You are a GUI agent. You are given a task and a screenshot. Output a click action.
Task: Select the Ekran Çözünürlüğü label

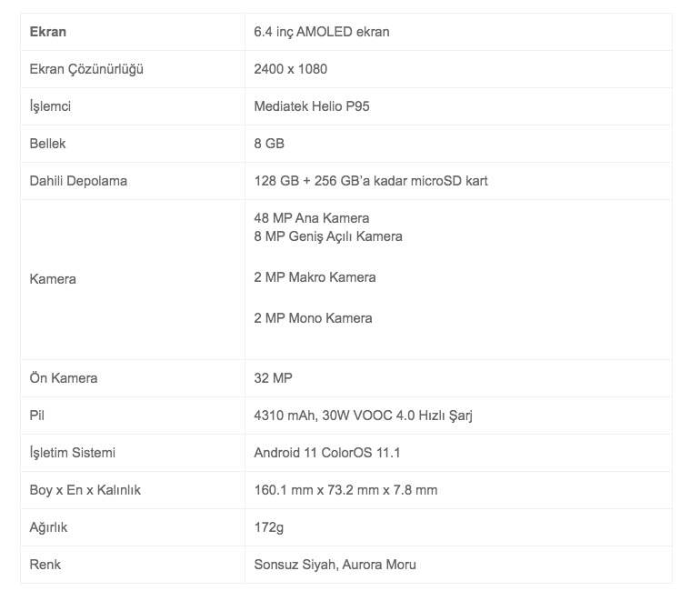tap(87, 69)
